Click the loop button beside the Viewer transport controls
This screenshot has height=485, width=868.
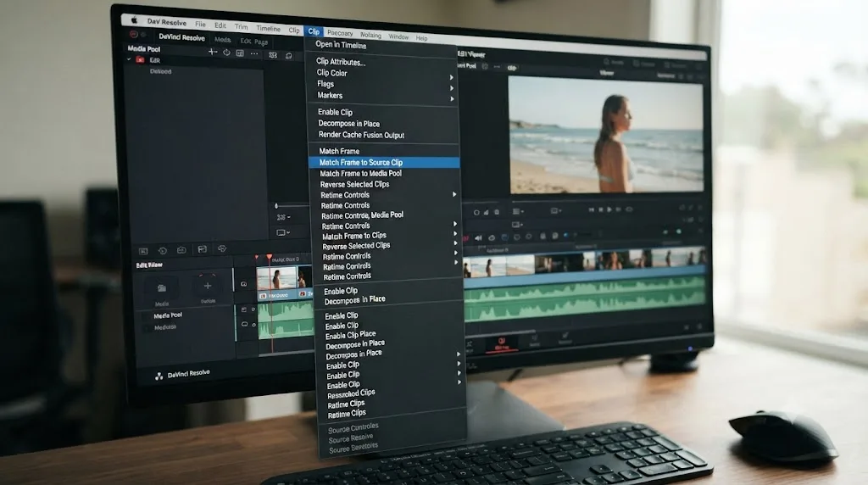[629, 209]
